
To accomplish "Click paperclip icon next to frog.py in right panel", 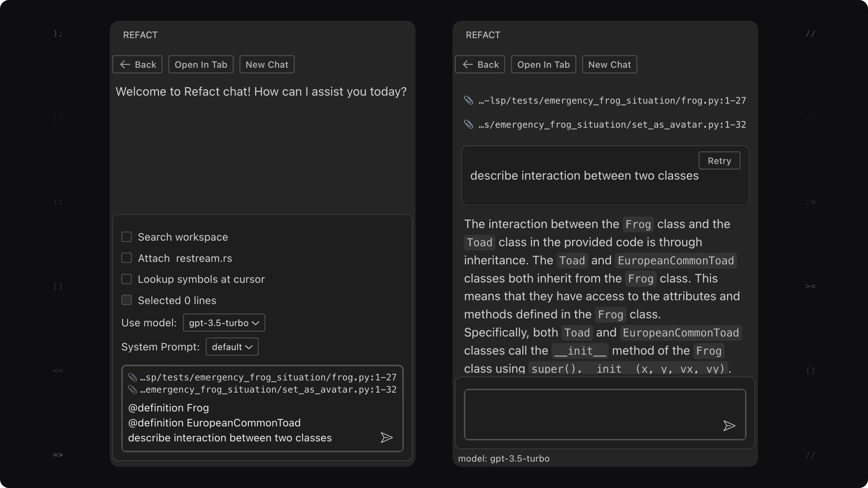I will tap(468, 100).
